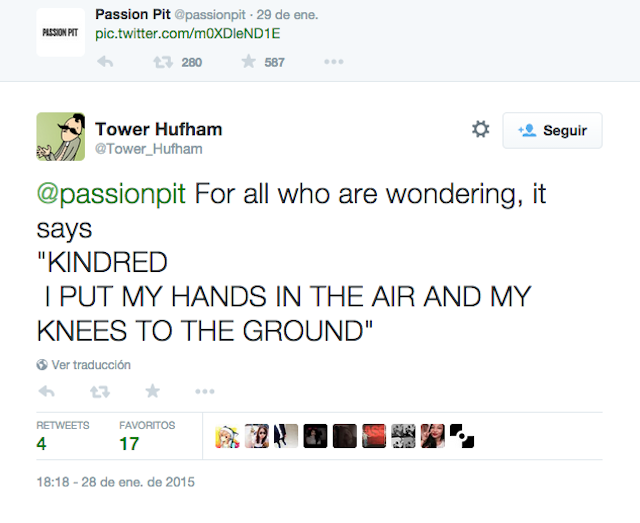This screenshot has height=523, width=640.
Task: Expand more options under Tower Hufham's tweet
Action: click(x=205, y=391)
